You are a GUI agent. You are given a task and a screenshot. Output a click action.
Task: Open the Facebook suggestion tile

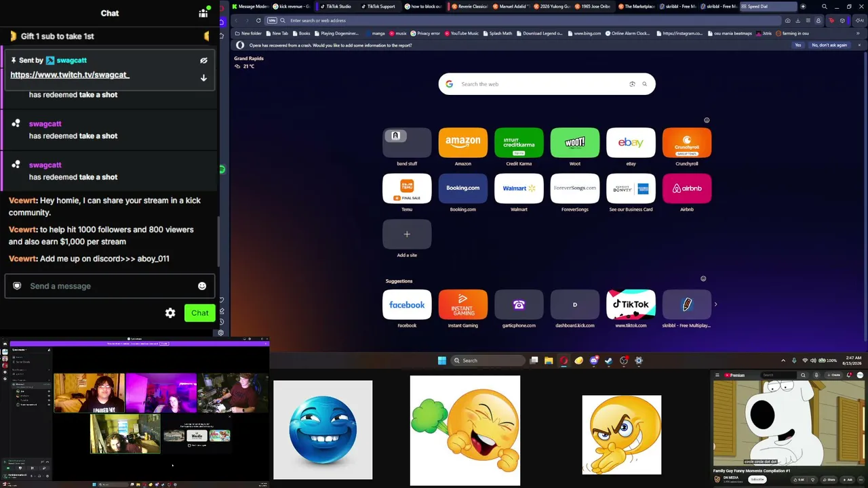point(407,304)
